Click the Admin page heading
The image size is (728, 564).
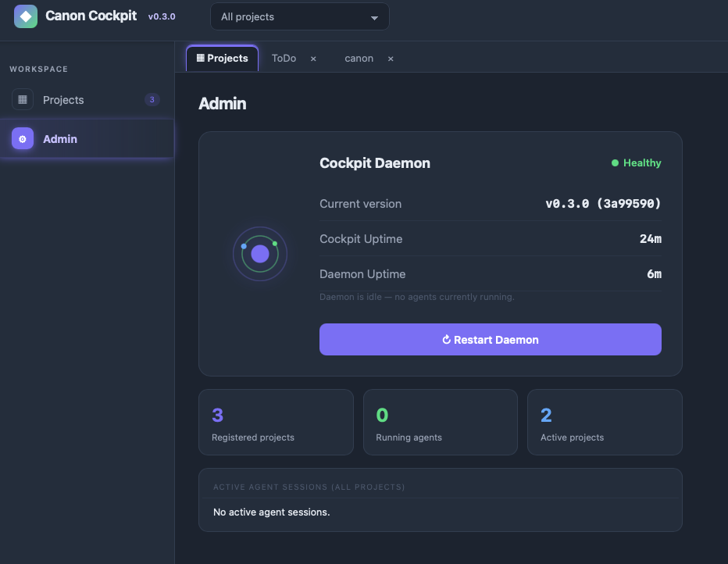tap(223, 104)
